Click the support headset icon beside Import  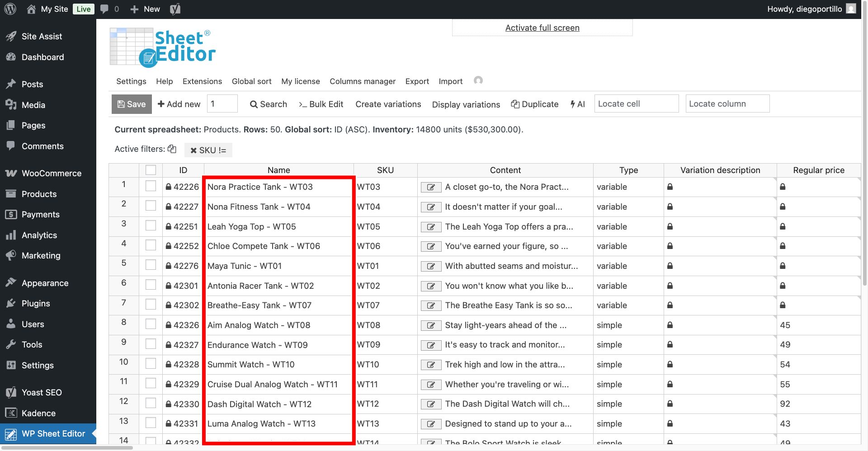pos(478,80)
